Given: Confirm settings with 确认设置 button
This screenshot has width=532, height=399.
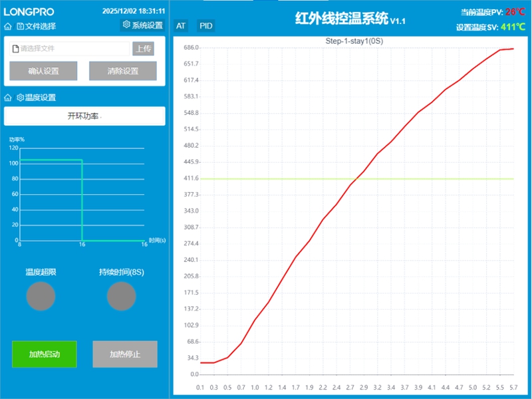Looking at the screenshot, I should pyautogui.click(x=43, y=71).
